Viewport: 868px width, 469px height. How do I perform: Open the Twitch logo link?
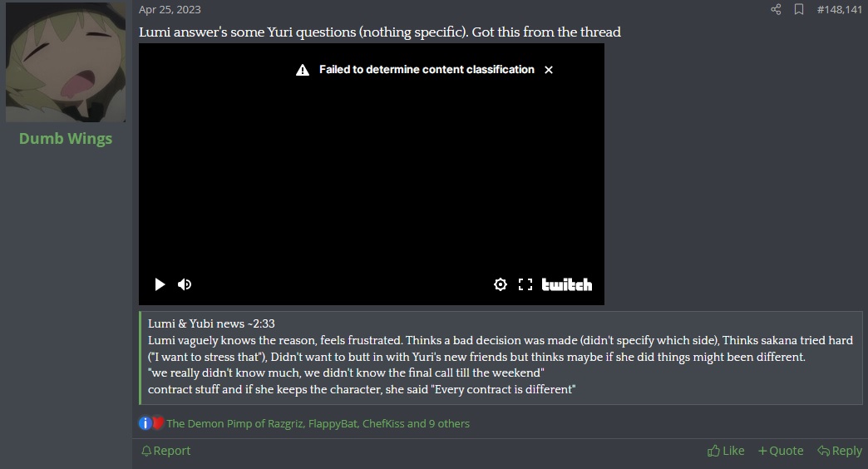coord(567,284)
